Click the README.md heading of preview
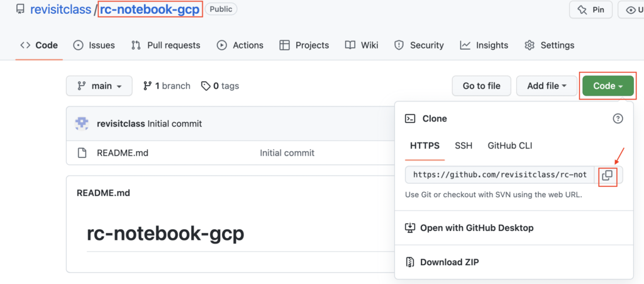 click(x=104, y=193)
